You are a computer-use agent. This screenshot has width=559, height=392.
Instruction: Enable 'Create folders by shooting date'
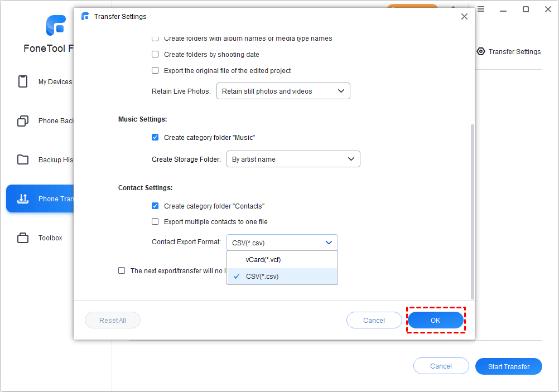[x=155, y=55]
